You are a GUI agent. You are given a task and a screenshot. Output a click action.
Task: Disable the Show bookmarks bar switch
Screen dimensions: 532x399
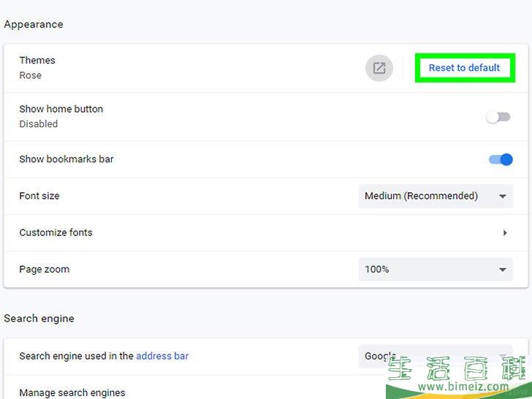click(x=501, y=159)
